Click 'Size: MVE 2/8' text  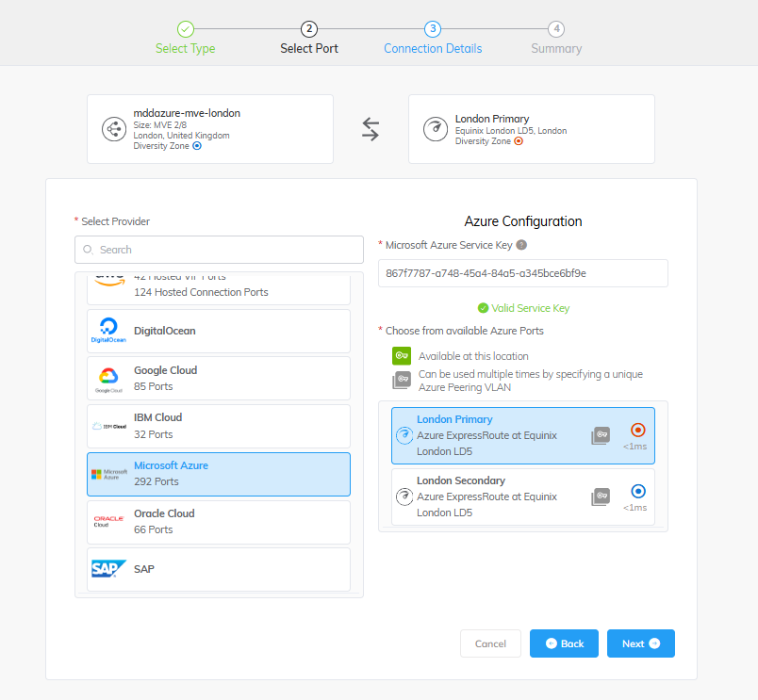(x=160, y=125)
